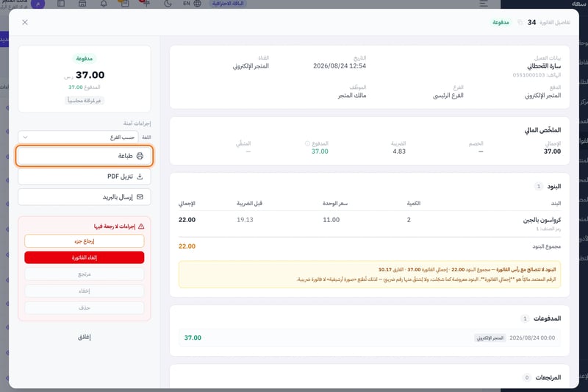Toggle dark mode moon icon in background header

coord(168,4)
